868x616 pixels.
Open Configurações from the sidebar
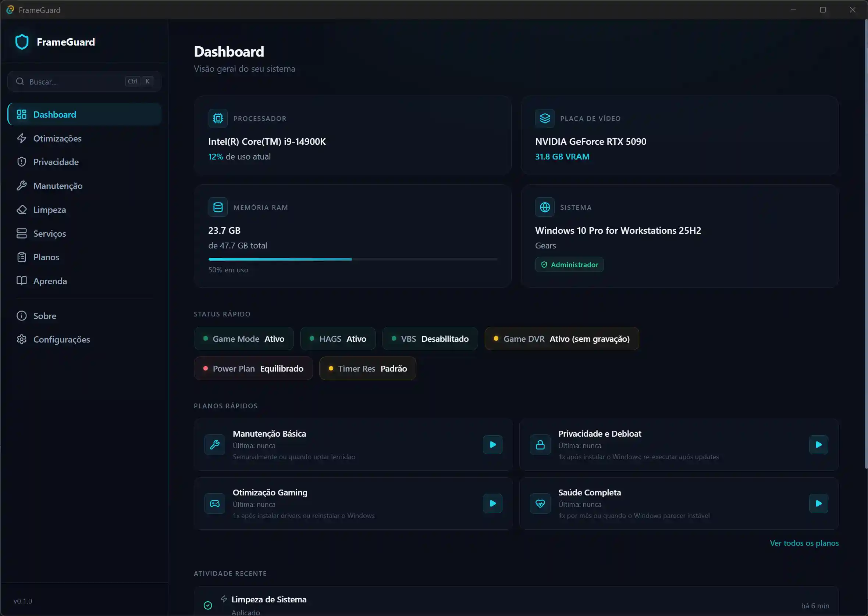pyautogui.click(x=61, y=340)
